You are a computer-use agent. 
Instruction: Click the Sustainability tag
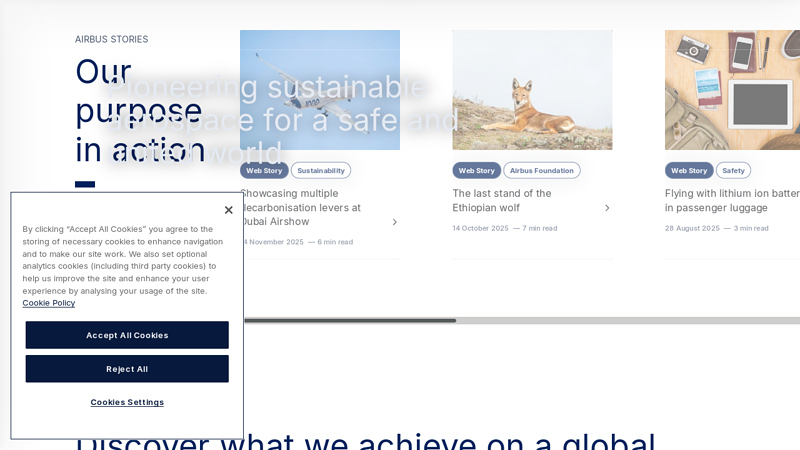click(321, 170)
